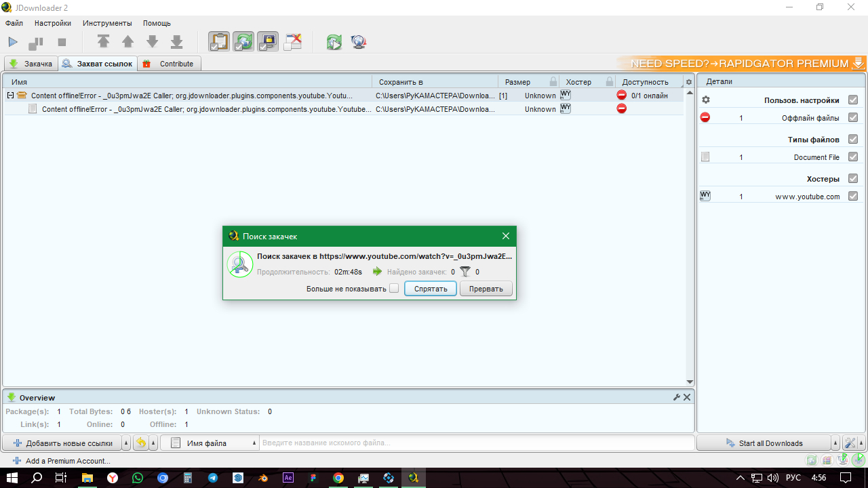
Task: Click the reconnect globe icon
Action: coord(359,42)
